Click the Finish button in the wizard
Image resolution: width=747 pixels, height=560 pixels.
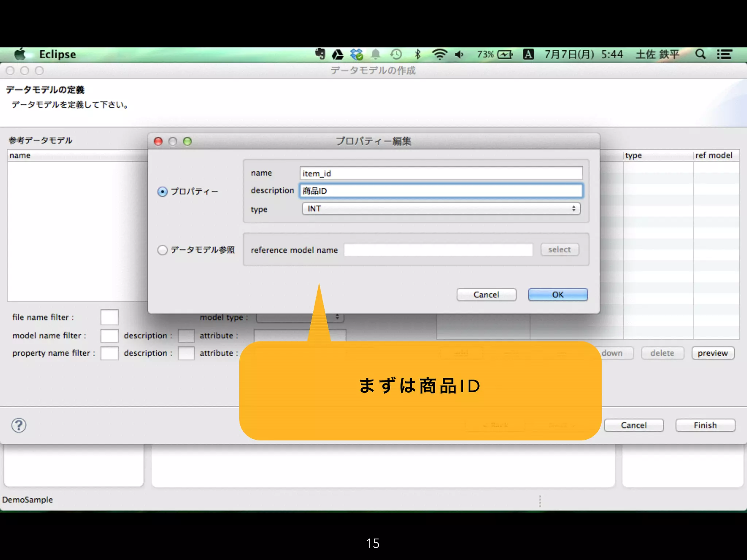click(705, 425)
